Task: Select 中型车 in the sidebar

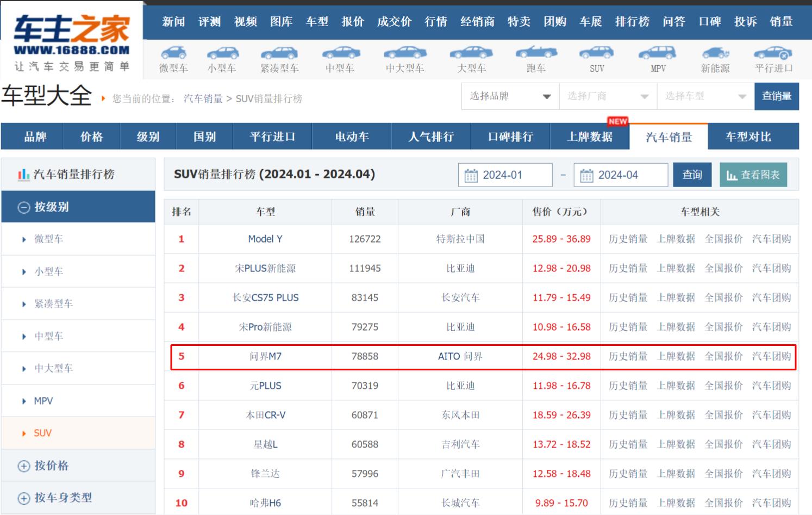Action: coord(48,336)
